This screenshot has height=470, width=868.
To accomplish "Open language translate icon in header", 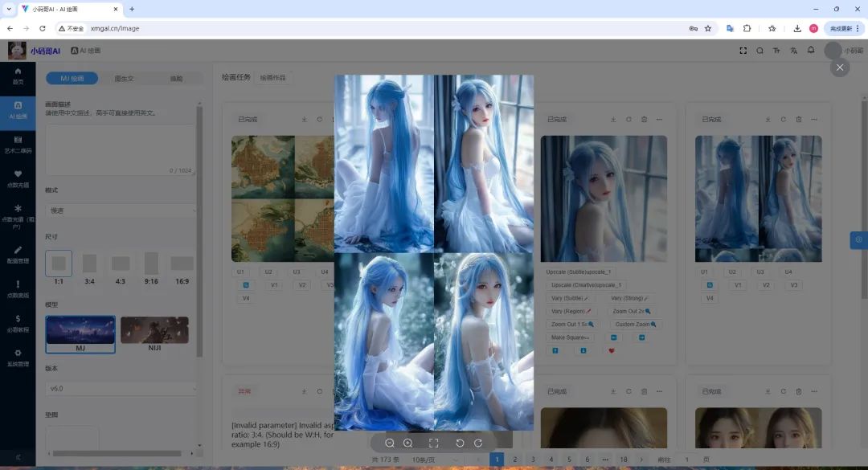I will point(794,51).
